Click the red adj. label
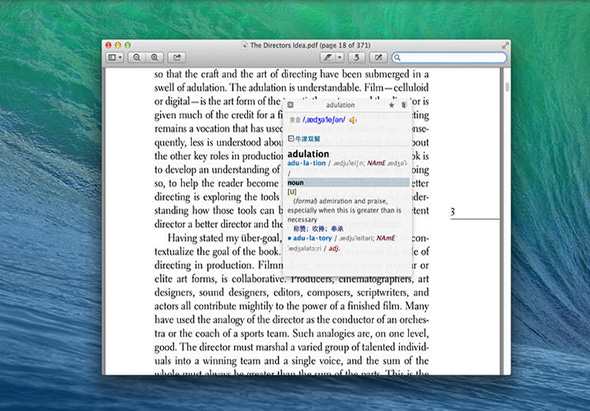The width and height of the screenshot is (590, 411). pyautogui.click(x=334, y=248)
